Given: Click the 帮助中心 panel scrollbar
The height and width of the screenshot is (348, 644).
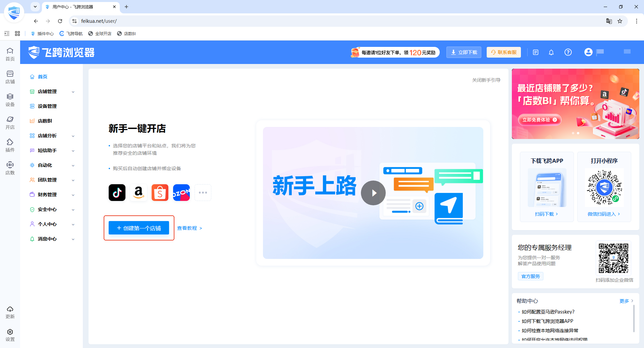Looking at the screenshot, I should tap(634, 319).
